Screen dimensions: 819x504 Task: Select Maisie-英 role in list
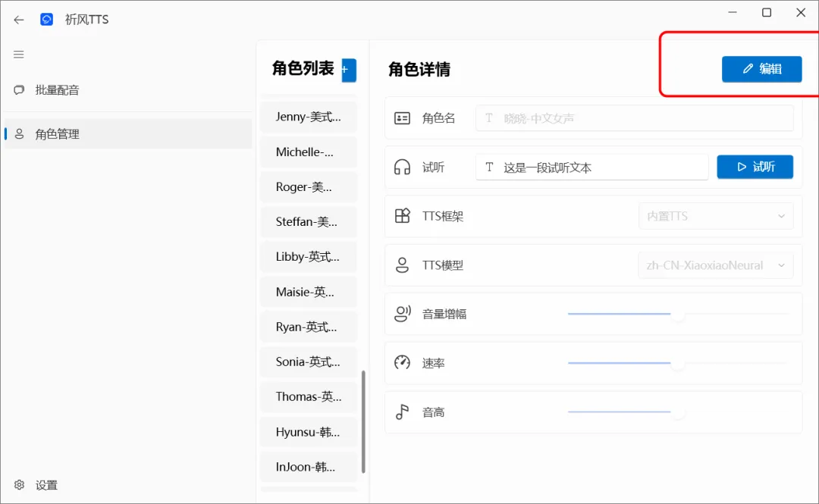[x=308, y=292]
